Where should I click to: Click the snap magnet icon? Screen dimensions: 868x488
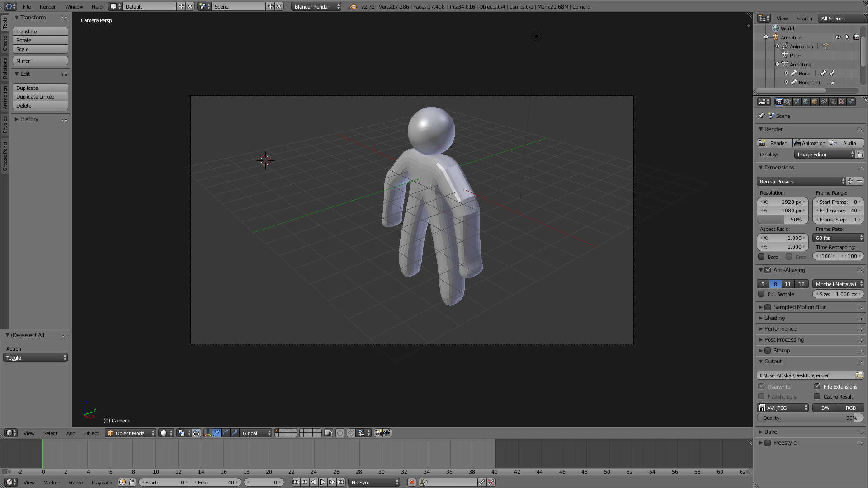(x=351, y=433)
